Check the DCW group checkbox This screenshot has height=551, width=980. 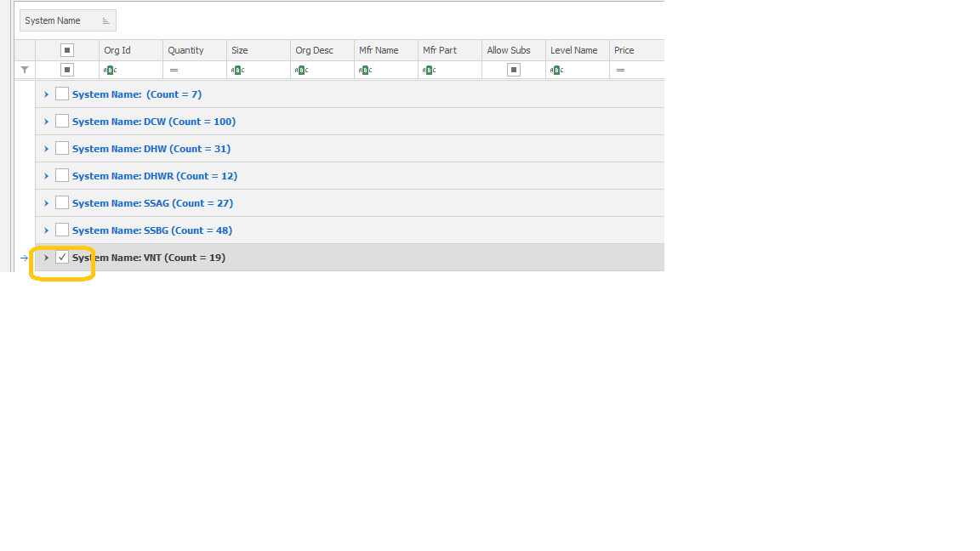click(x=62, y=122)
